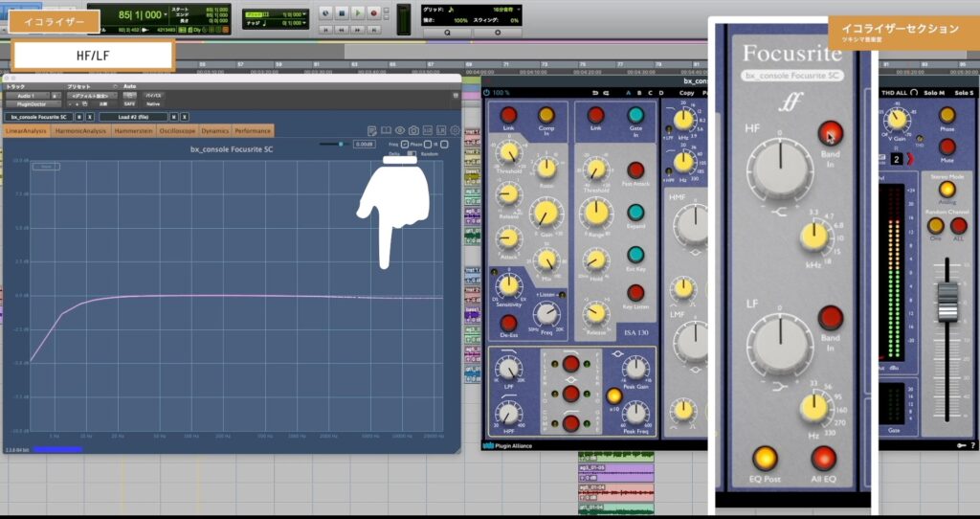Toggle the Ext Key button

[x=635, y=255]
